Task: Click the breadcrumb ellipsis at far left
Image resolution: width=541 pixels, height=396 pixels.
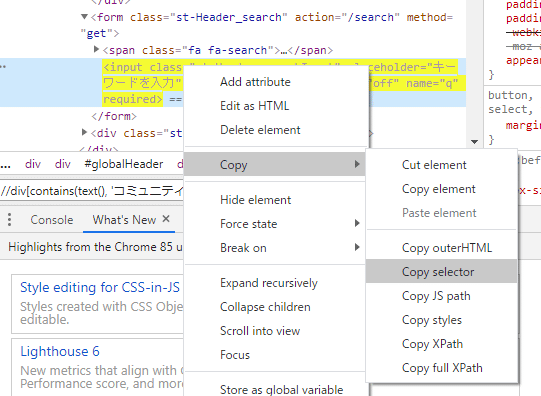Action: tap(5, 166)
